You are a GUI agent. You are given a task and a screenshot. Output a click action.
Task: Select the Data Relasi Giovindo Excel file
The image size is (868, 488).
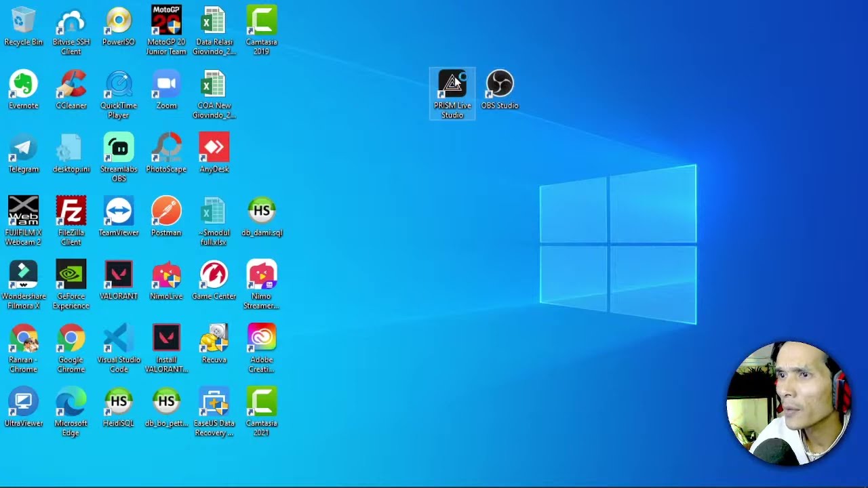(x=214, y=32)
